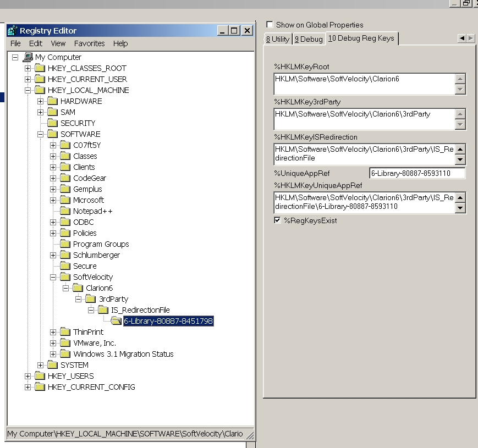Expand the Microsoft registry key

pyautogui.click(x=53, y=200)
